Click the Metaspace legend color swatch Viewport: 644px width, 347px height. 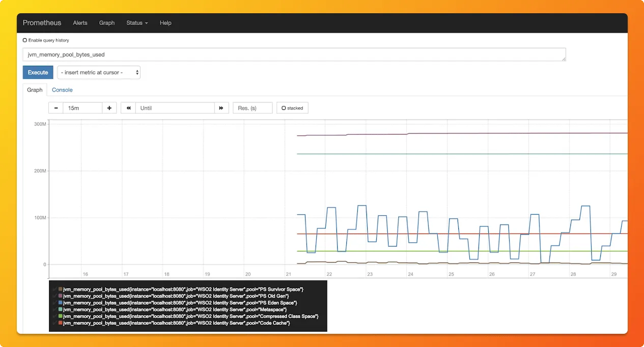tap(61, 309)
